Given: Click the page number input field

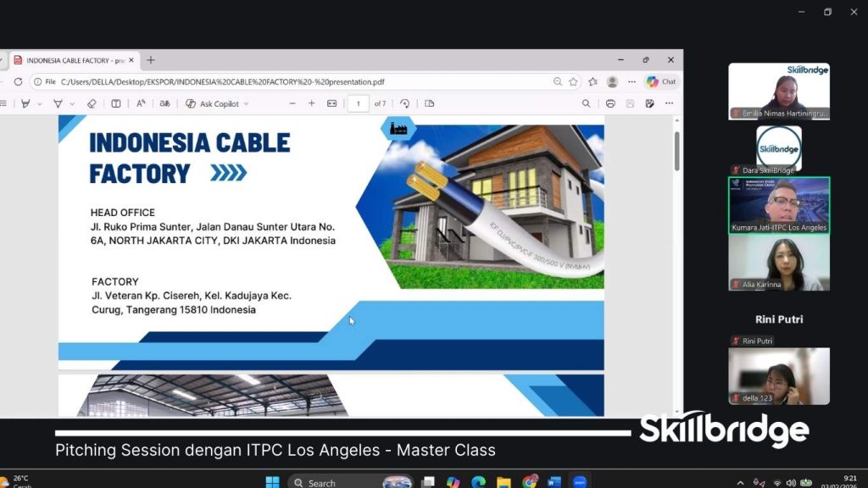Looking at the screenshot, I should [x=358, y=103].
